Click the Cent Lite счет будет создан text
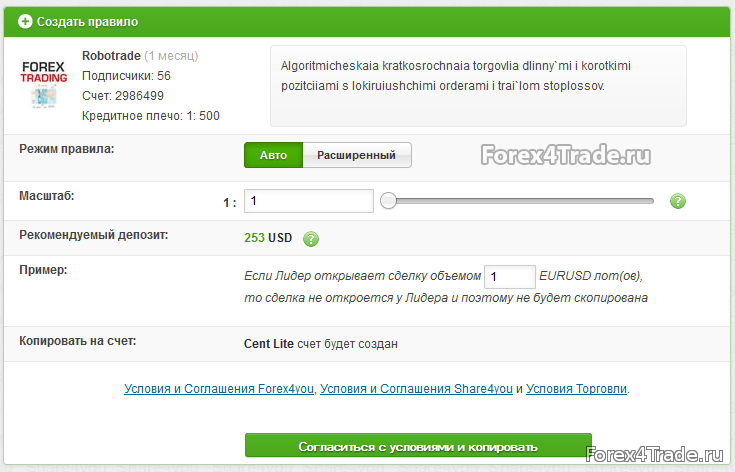The height and width of the screenshot is (472, 735). (x=321, y=344)
